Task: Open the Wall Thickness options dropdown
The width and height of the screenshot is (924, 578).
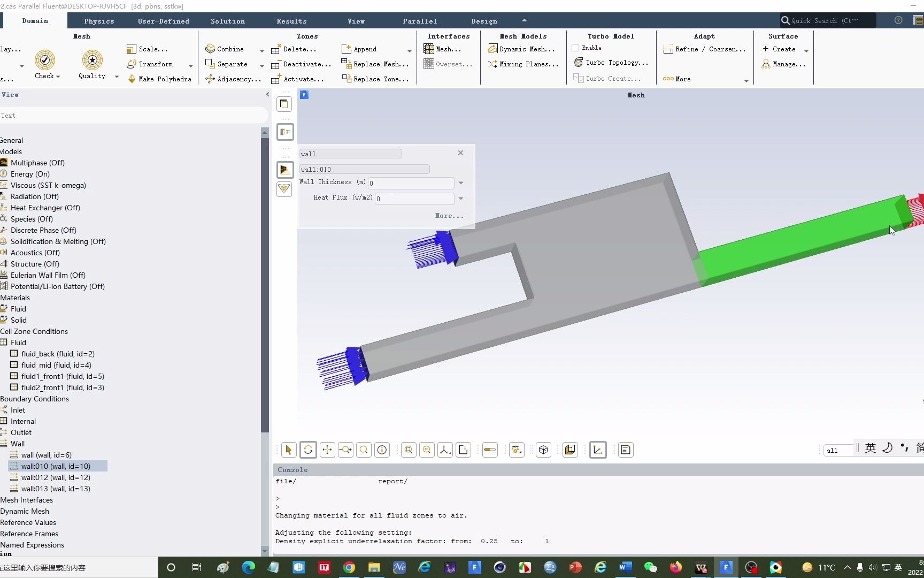Action: point(461,183)
